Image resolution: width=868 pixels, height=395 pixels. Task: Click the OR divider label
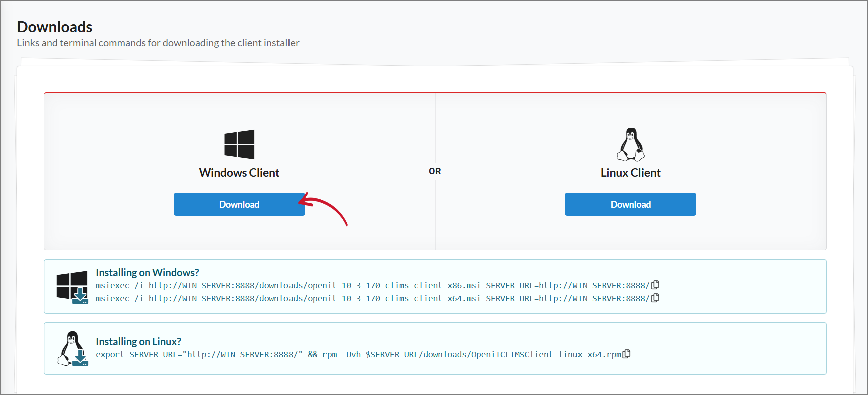coord(435,171)
